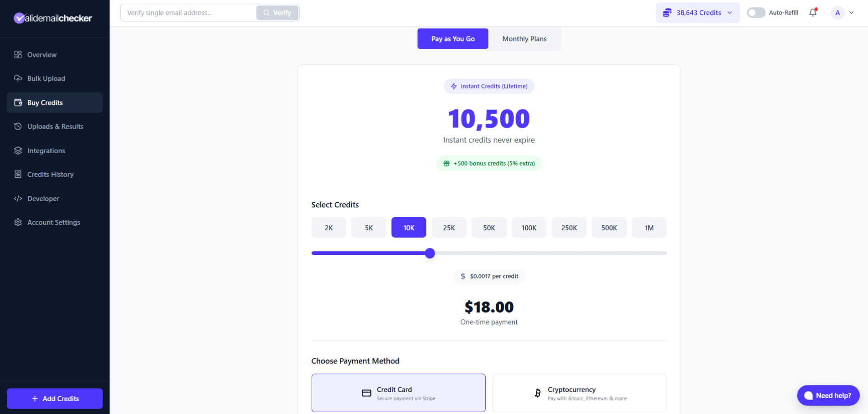Image resolution: width=868 pixels, height=414 pixels.
Task: Click the Developer code icon
Action: click(18, 198)
